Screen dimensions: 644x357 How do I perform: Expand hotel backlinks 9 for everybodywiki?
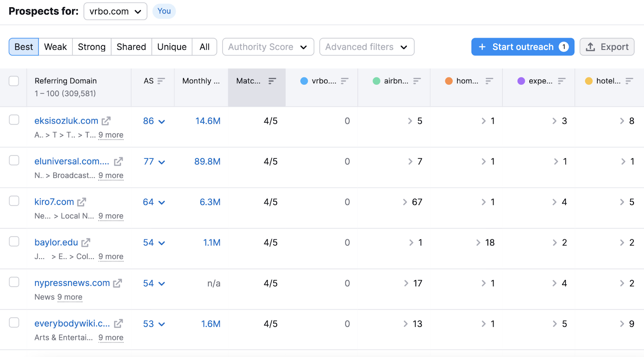tap(627, 324)
